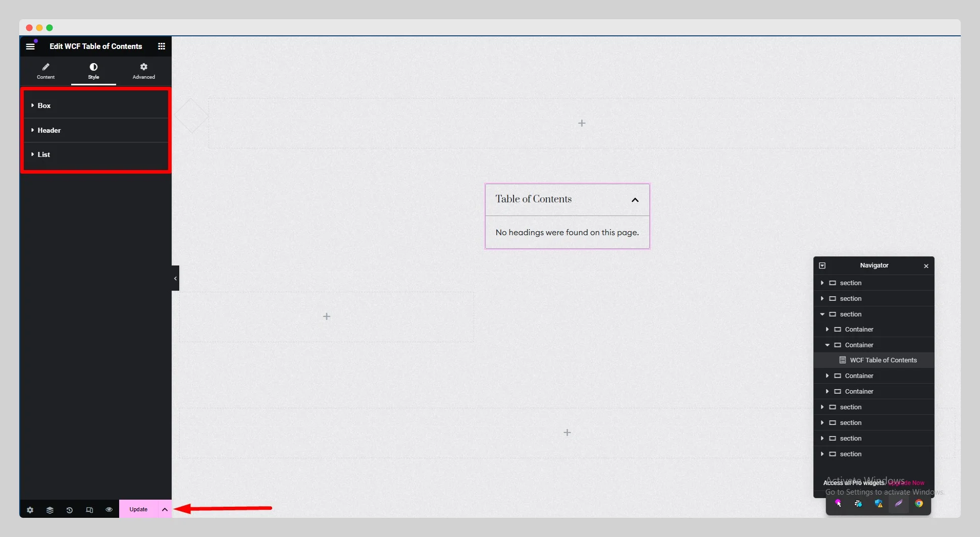Switch to the Content tab
The width and height of the screenshot is (980, 537).
[45, 71]
